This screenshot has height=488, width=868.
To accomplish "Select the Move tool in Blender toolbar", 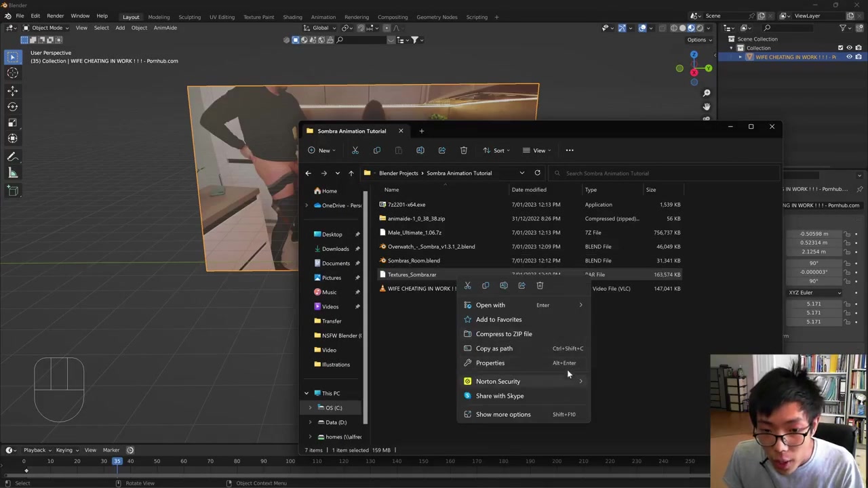I will 12,90.
